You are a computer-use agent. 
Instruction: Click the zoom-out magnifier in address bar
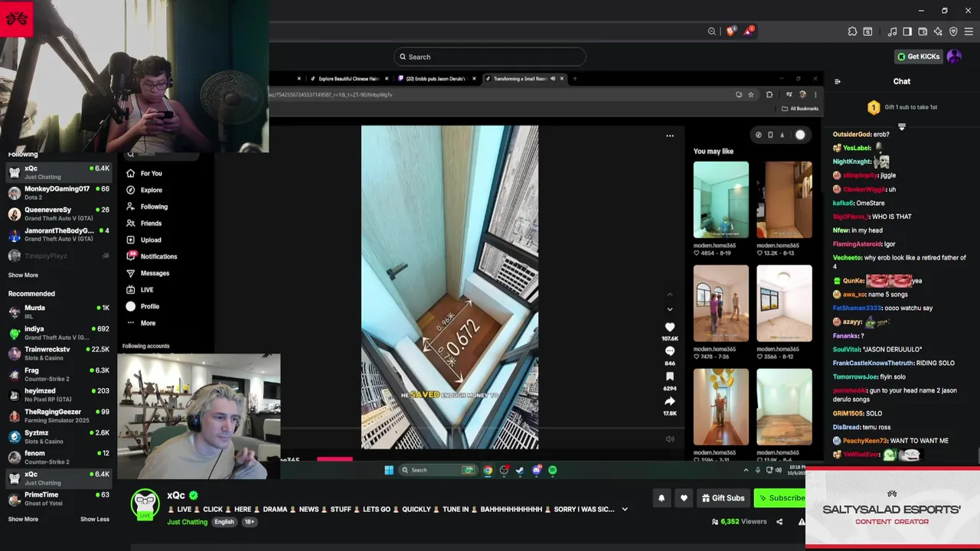point(712,31)
